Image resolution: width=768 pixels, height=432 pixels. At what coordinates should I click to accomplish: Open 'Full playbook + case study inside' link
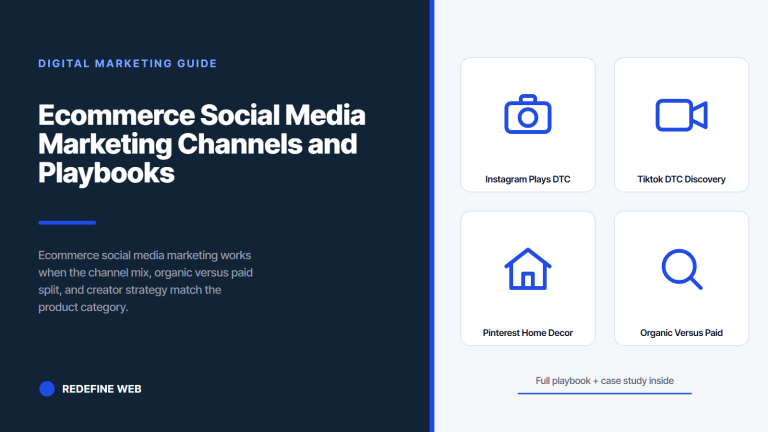[x=604, y=381]
